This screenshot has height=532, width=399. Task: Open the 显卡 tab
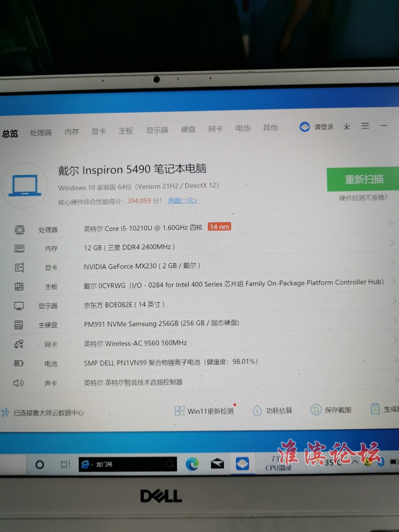[99, 131]
